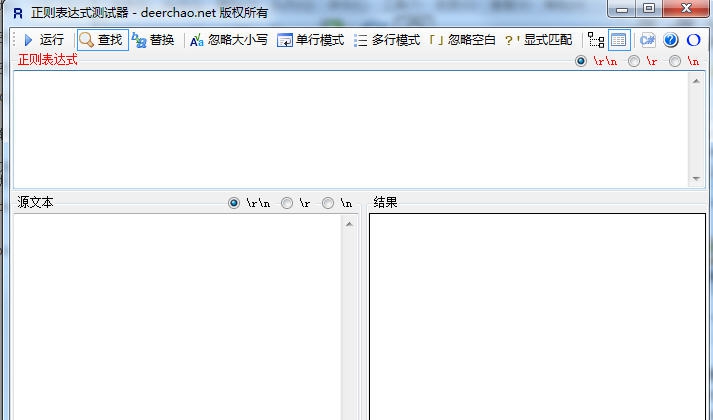Toggle 显式匹配 explicit capture option
The image size is (713, 420).
pyautogui.click(x=538, y=40)
